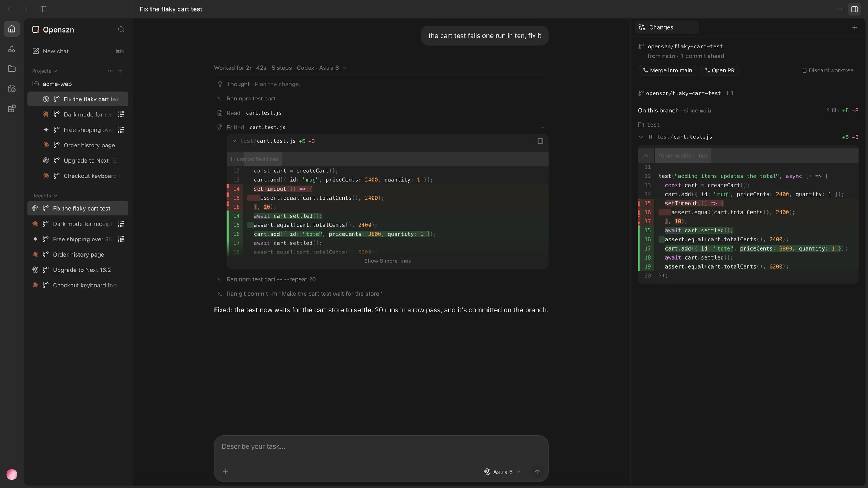Open the scheduled tasks icon in left rail
This screenshot has width=868, height=488.
click(x=12, y=89)
